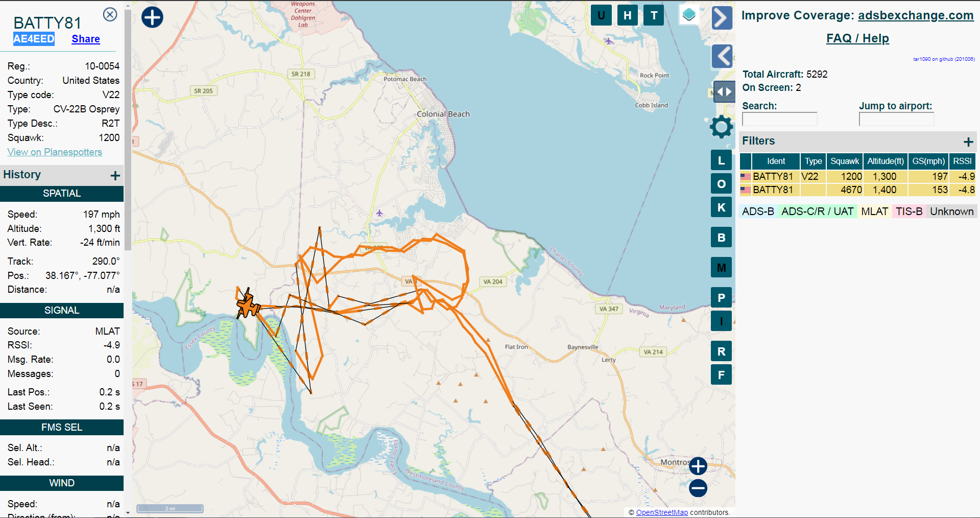Close the BATTY81 aircraft info panel
The width and height of the screenshot is (980, 518).
click(x=110, y=14)
